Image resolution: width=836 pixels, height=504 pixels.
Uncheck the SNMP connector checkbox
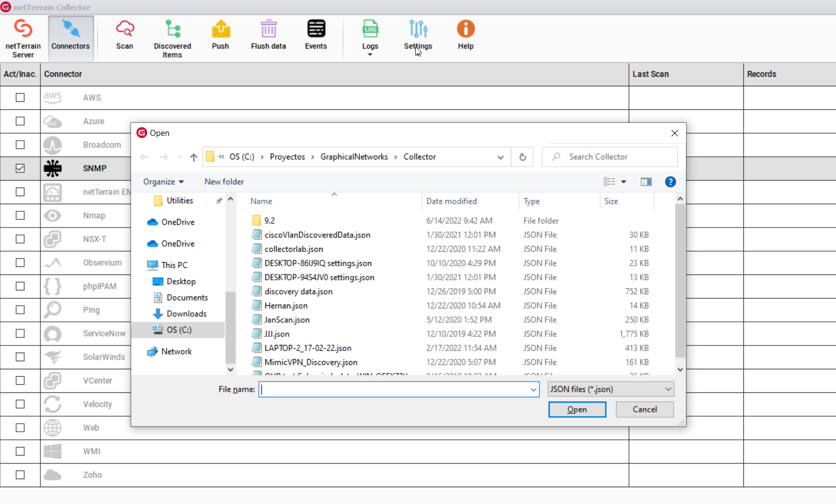point(20,168)
